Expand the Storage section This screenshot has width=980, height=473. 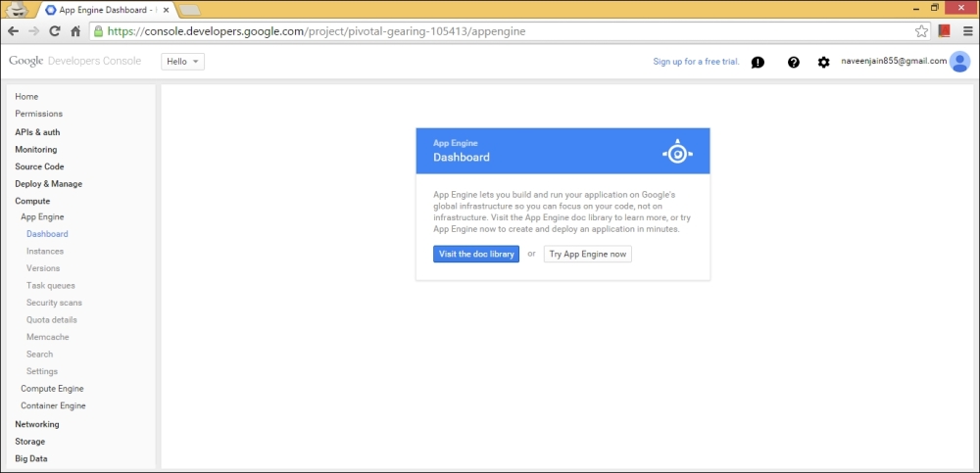[x=30, y=441]
